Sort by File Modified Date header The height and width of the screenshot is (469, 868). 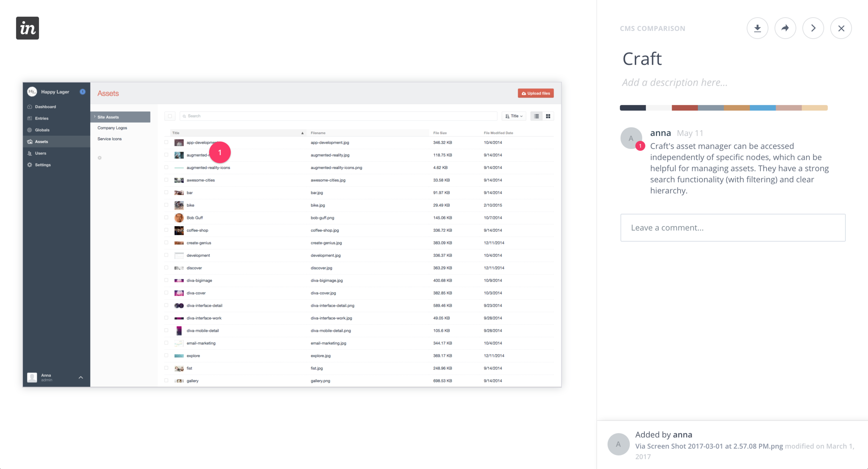498,133
